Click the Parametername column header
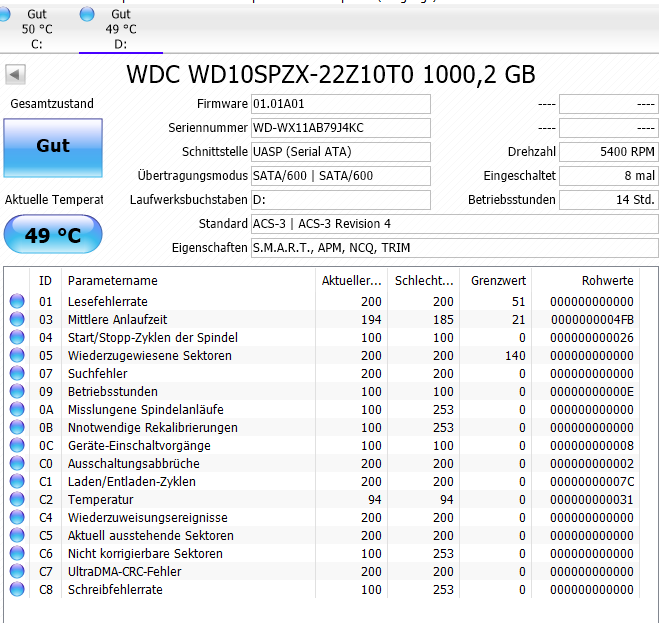This screenshot has width=659, height=623. 188,280
